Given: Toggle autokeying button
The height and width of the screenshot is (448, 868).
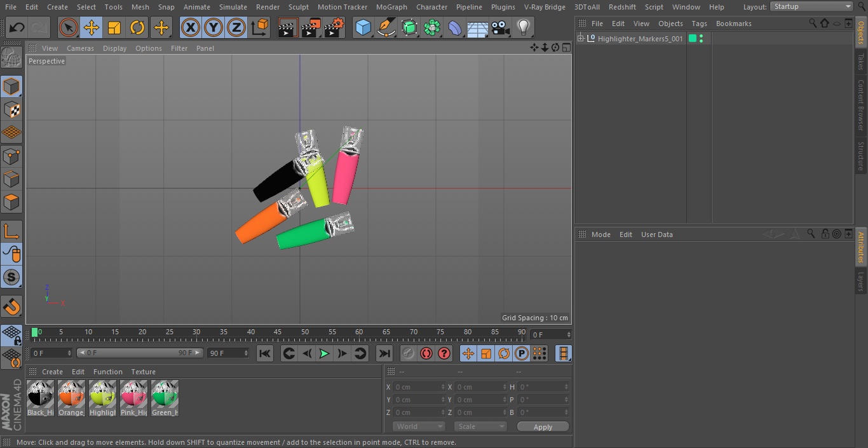Looking at the screenshot, I should [426, 353].
